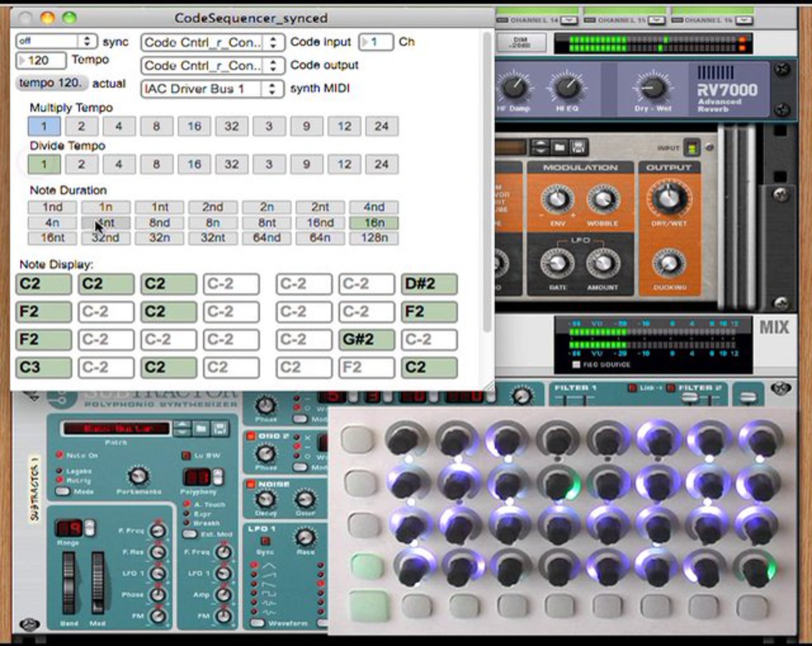Click the Dry/Wet output knob

click(669, 199)
